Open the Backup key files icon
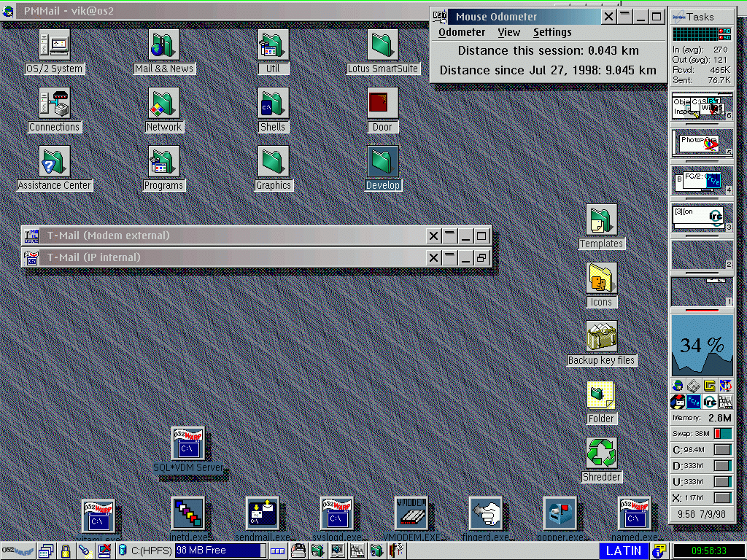Viewport: 747px width, 560px height. point(601,337)
